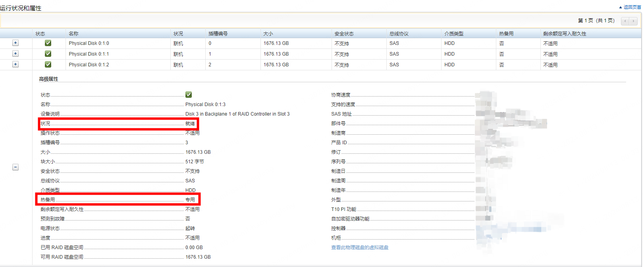
Task: Click 不适用 endurance cell for Physical Disk 0:1:2
Action: tap(550, 65)
